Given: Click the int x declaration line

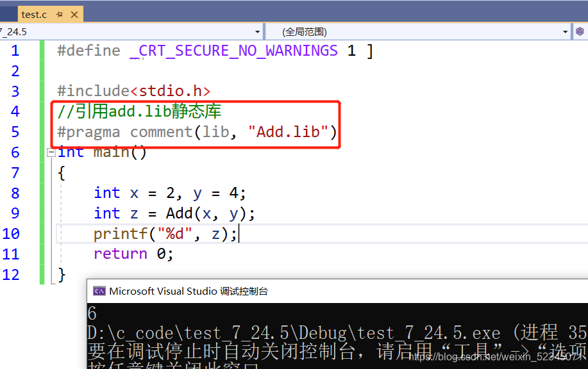Looking at the screenshot, I should pos(170,193).
